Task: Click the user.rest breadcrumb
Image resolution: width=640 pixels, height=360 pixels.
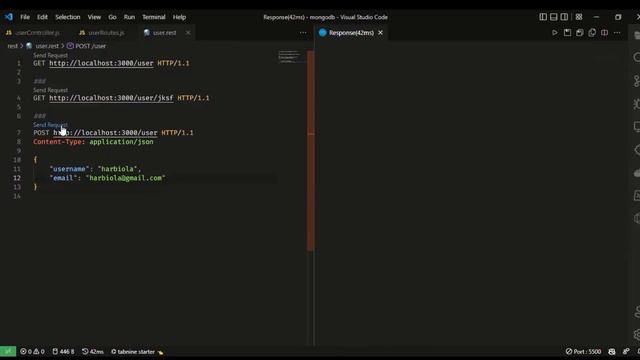Action: point(47,46)
